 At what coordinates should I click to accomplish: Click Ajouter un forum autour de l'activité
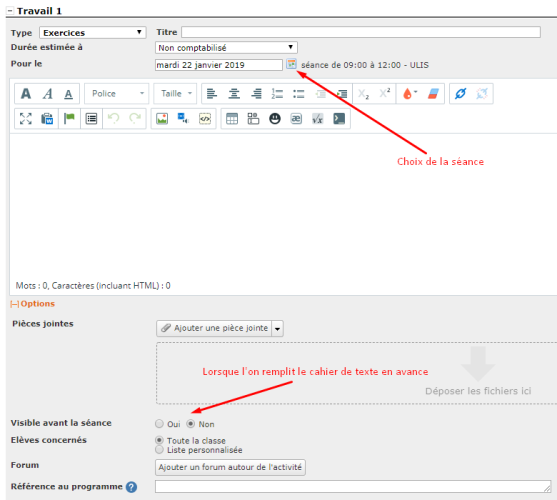click(x=230, y=467)
